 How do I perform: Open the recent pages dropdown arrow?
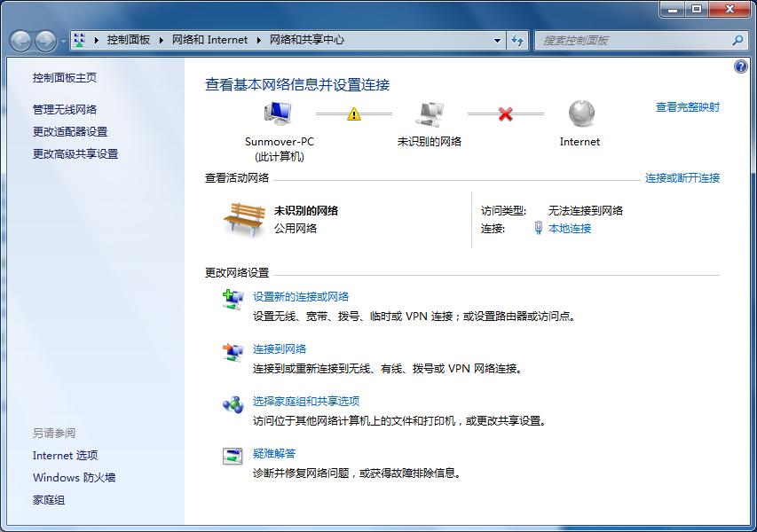[63, 42]
